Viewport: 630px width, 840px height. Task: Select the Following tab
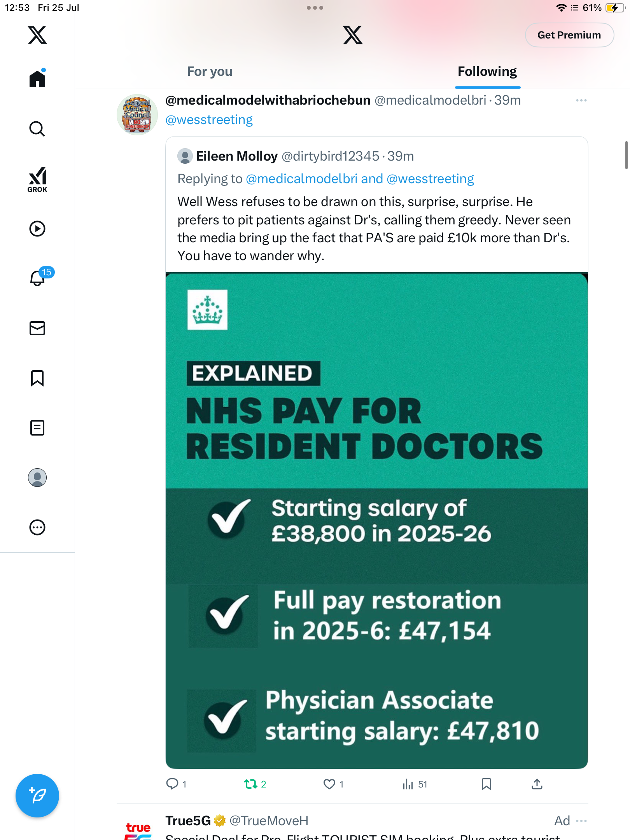pos(487,72)
